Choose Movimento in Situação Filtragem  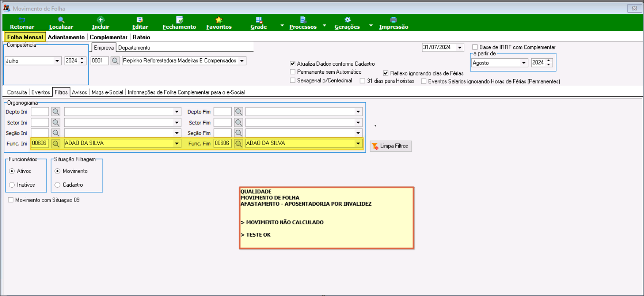58,171
